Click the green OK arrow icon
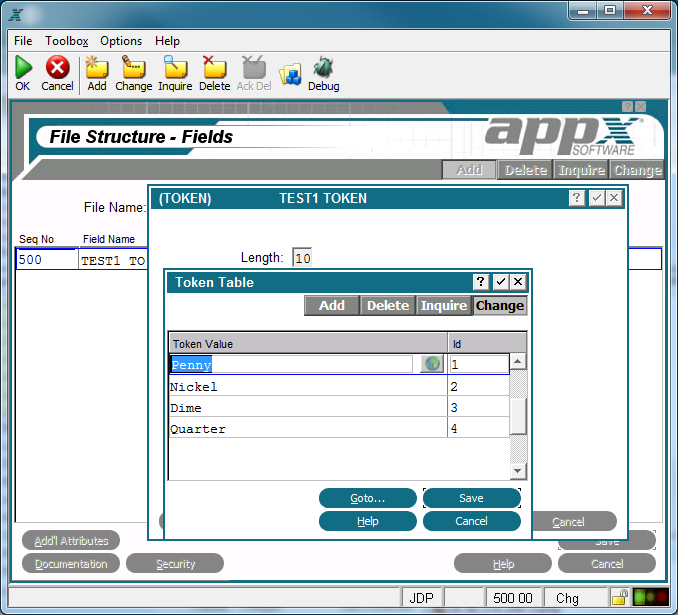The width and height of the screenshot is (678, 615). [23, 67]
